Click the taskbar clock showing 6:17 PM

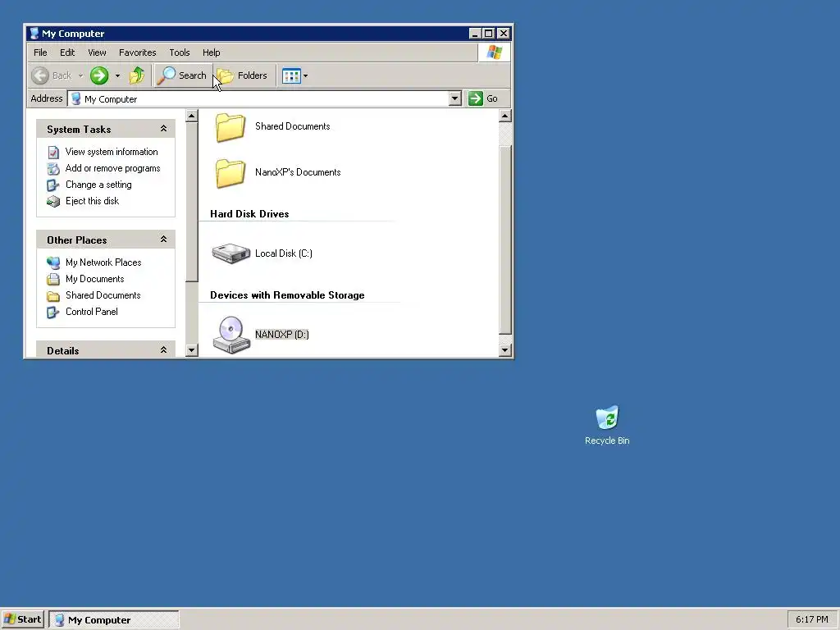point(811,620)
